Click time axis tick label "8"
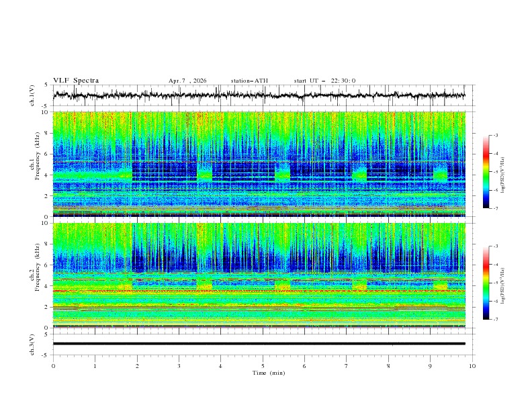The image size is (532, 411). tap(388, 366)
